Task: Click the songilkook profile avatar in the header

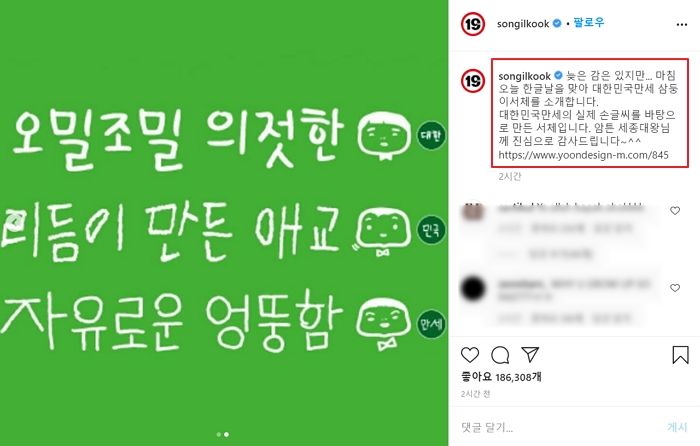Action: [473, 24]
